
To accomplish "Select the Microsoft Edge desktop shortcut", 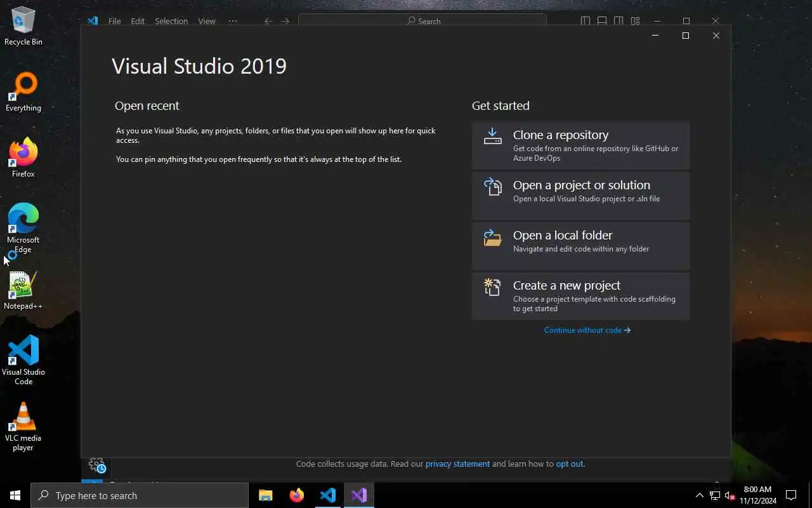I will pyautogui.click(x=23, y=229).
